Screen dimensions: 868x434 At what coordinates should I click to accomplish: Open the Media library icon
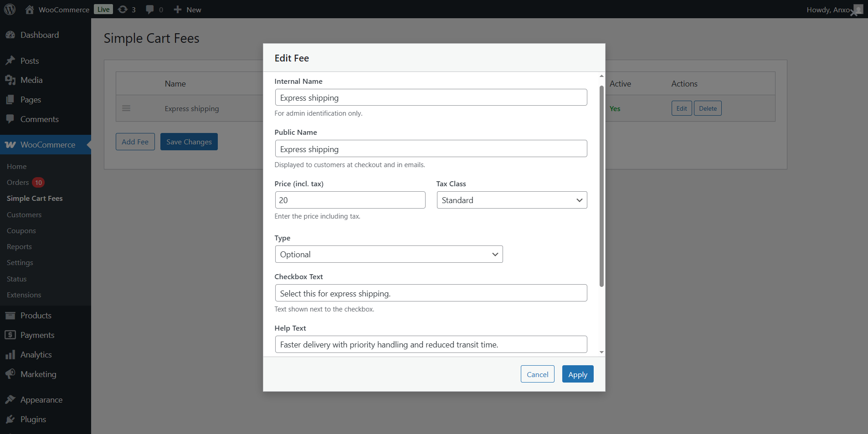[x=11, y=80]
